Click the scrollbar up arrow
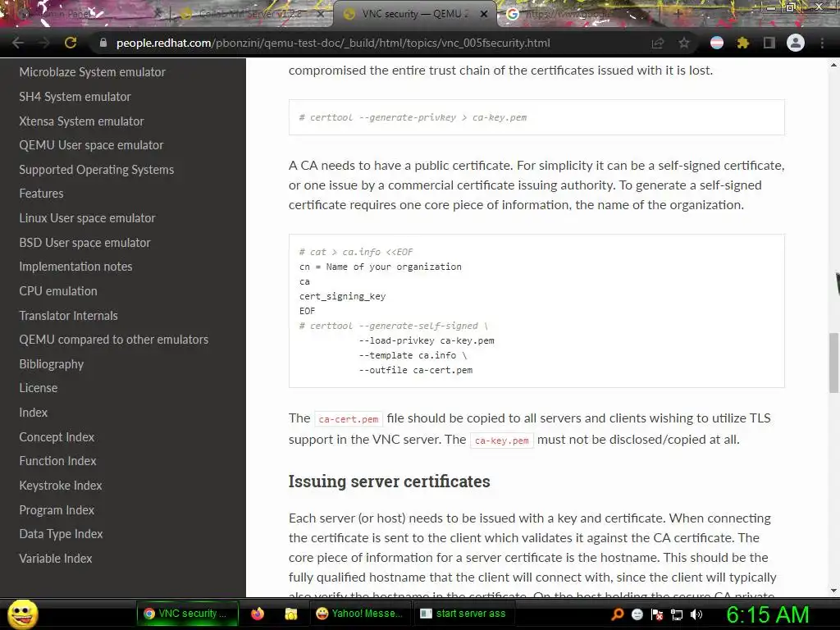This screenshot has width=840, height=630. coord(833,65)
